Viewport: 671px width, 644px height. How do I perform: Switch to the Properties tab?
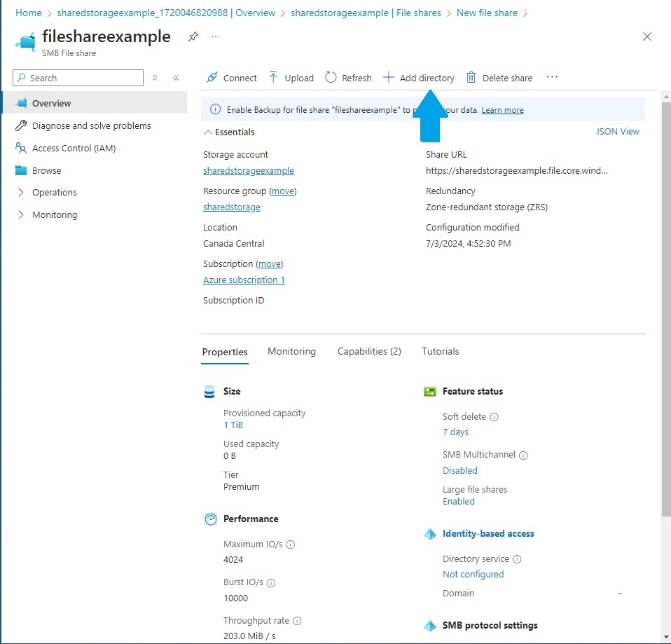[225, 352]
